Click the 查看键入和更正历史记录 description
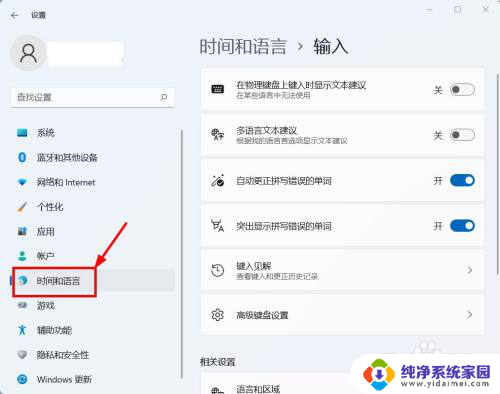This screenshot has height=394, width=500. pyautogui.click(x=277, y=277)
